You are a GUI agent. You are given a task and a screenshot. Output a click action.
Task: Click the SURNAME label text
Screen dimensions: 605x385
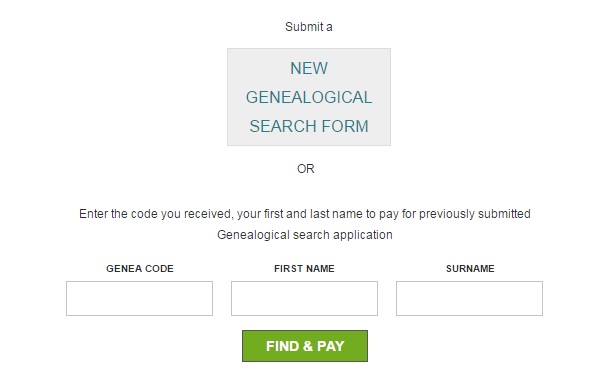(x=470, y=268)
